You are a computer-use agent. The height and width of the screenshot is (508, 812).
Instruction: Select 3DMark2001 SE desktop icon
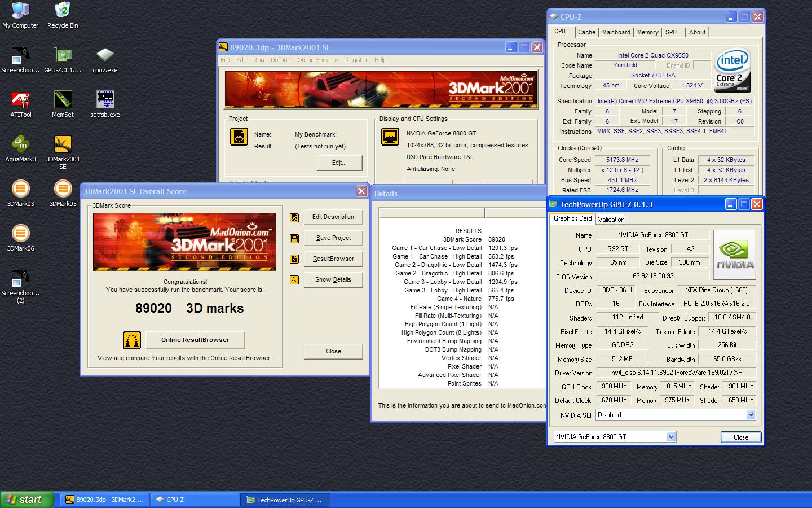click(63, 152)
